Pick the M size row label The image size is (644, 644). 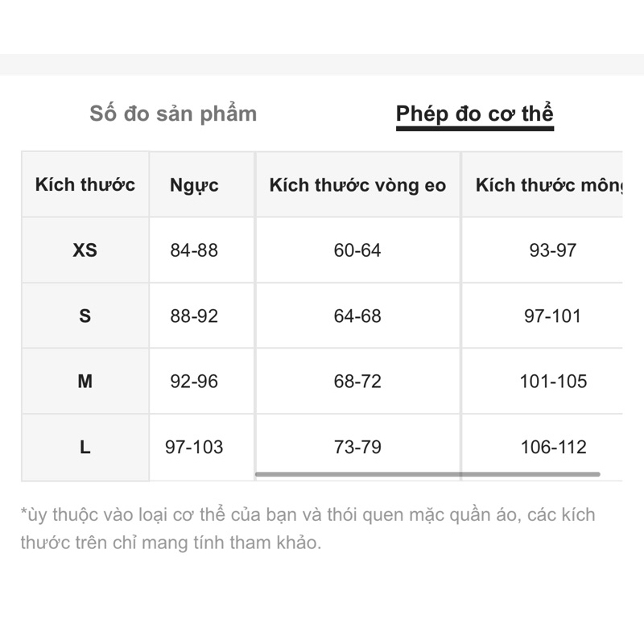coord(85,381)
